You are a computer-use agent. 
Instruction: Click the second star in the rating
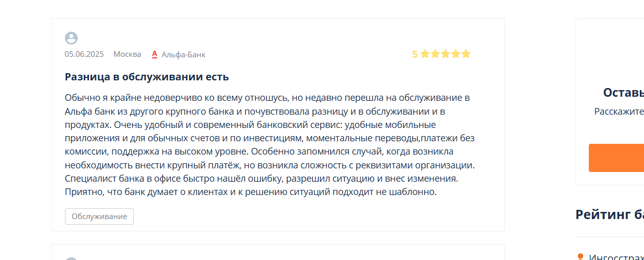[x=435, y=54]
